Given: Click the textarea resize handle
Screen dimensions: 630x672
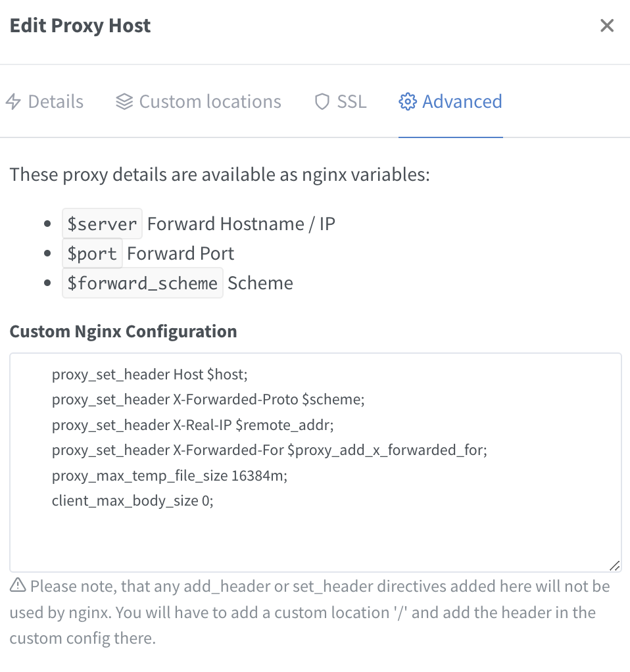Looking at the screenshot, I should pos(615,565).
